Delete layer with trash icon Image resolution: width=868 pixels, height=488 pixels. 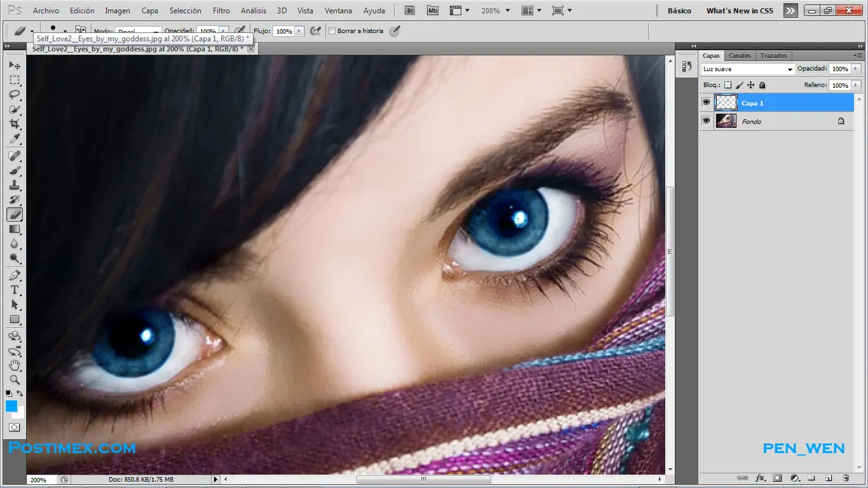[846, 478]
